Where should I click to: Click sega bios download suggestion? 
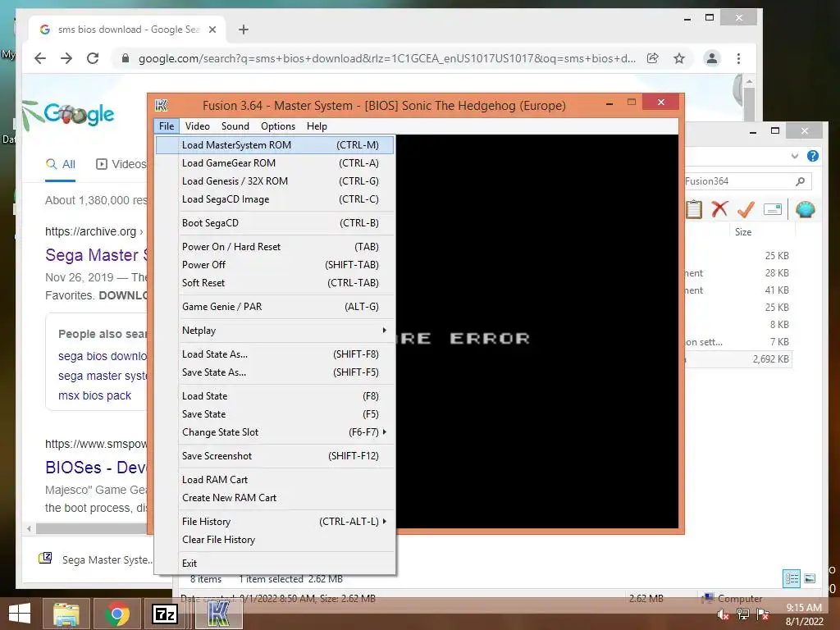tap(103, 356)
